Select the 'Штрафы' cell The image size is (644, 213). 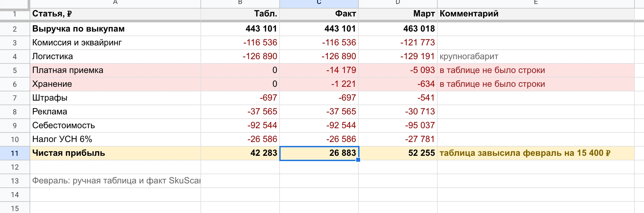[x=115, y=98]
